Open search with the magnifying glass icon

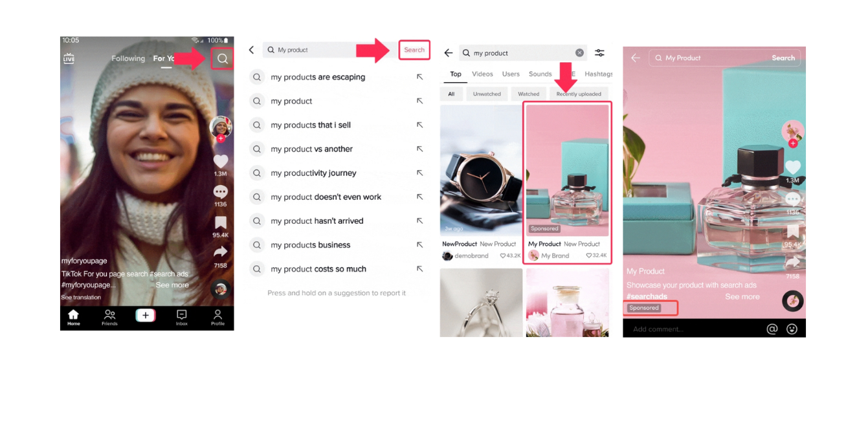point(222,58)
